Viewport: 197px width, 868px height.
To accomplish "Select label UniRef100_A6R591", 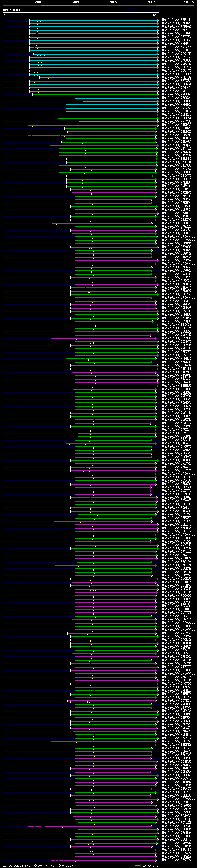I will (176, 203).
